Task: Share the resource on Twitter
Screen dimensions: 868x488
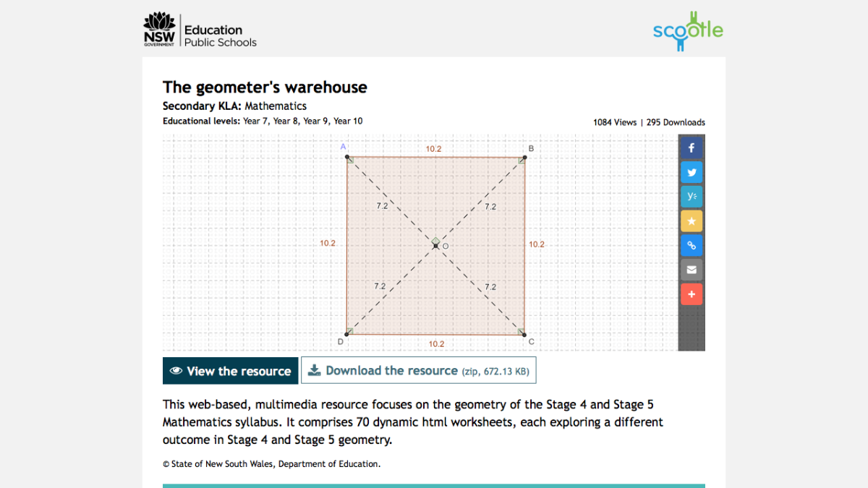Action: 692,172
